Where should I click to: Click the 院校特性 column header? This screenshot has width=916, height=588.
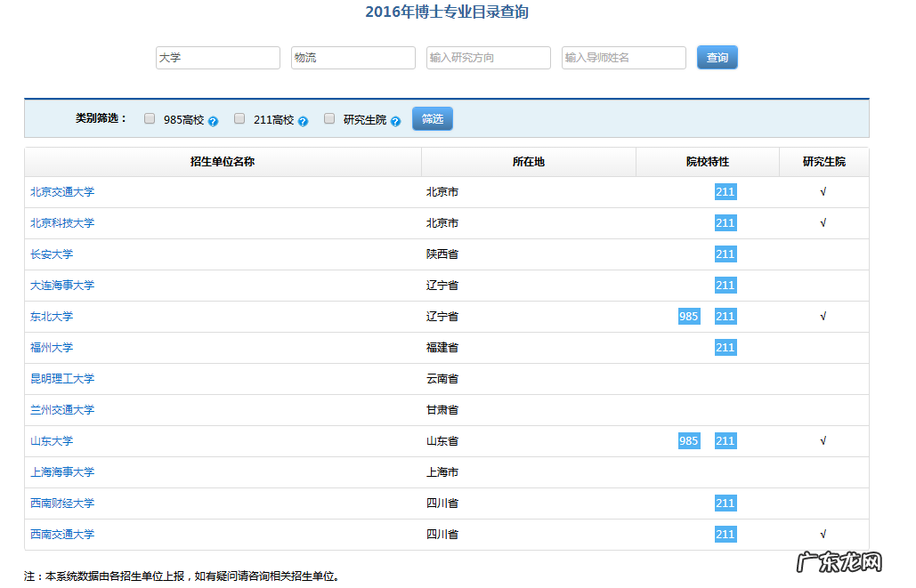click(707, 162)
